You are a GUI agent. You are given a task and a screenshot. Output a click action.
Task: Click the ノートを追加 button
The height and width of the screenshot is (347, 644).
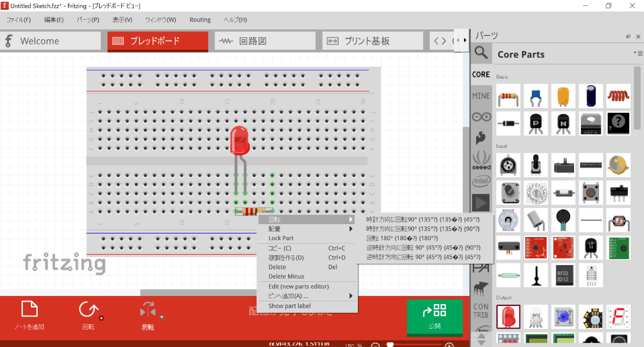[x=29, y=316]
